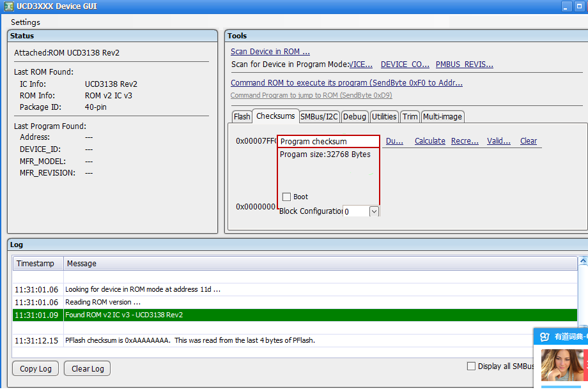Click the Timestamp column header
The width and height of the screenshot is (588, 392).
click(x=38, y=264)
